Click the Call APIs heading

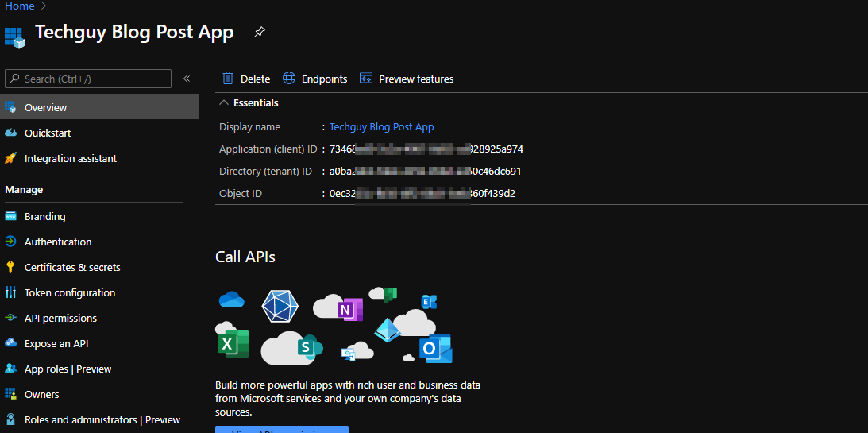pyautogui.click(x=245, y=257)
